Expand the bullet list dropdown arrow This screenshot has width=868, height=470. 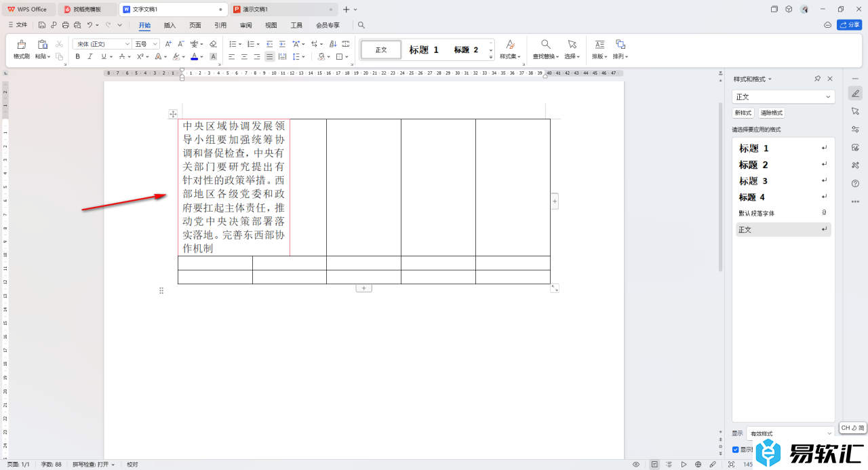(x=239, y=44)
